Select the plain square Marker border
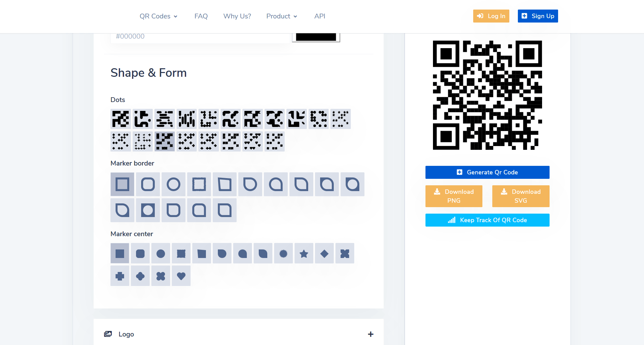Screen dimensions: 644x345 [122, 184]
